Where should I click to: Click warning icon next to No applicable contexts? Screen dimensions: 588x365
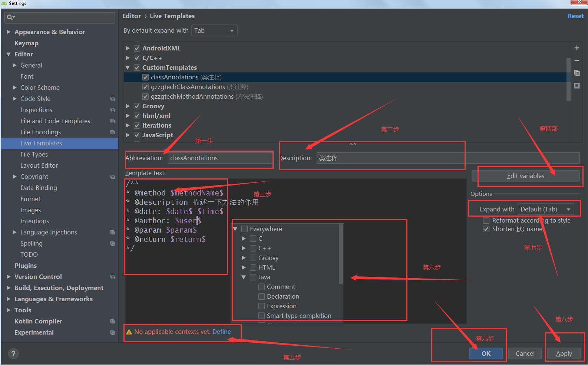129,332
